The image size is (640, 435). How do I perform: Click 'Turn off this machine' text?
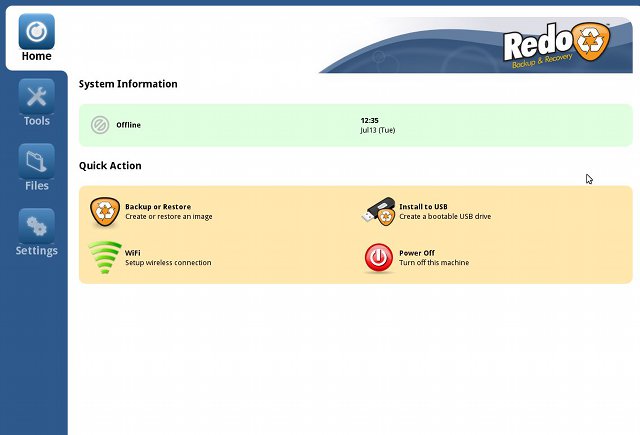point(434,262)
